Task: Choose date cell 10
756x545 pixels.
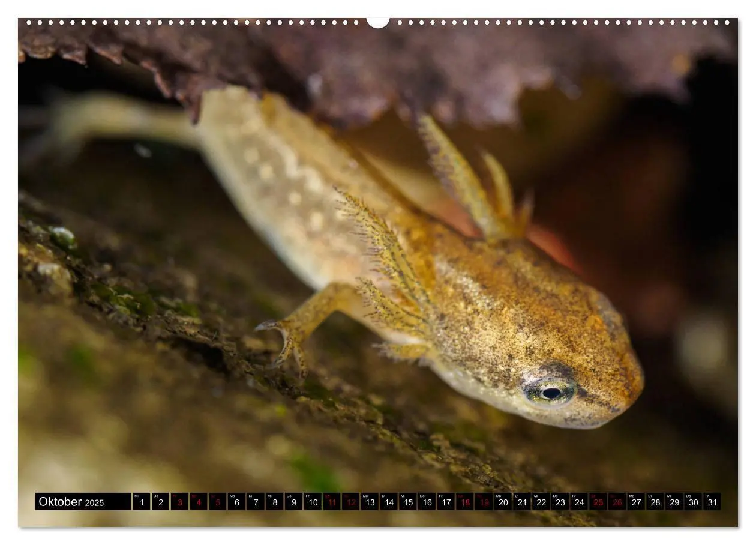Action: coord(313,502)
